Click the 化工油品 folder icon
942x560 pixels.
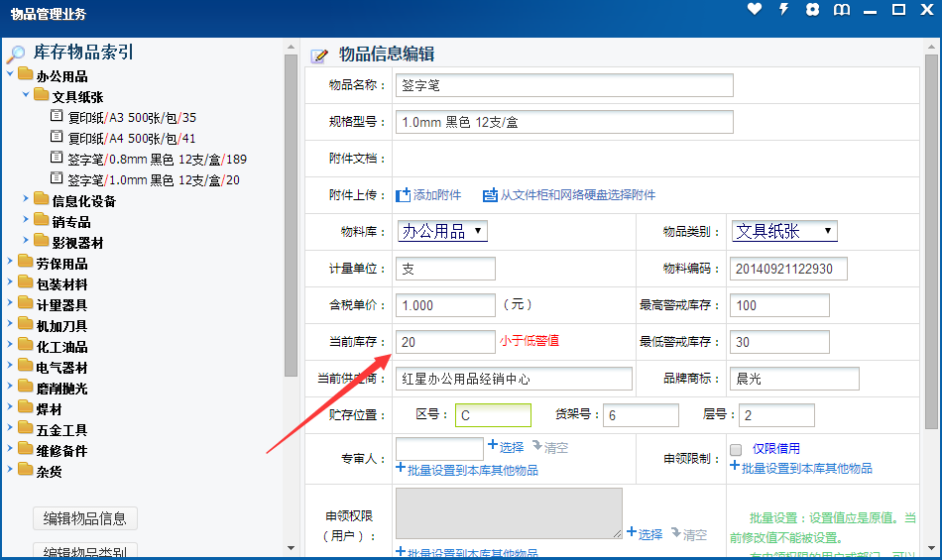point(25,345)
